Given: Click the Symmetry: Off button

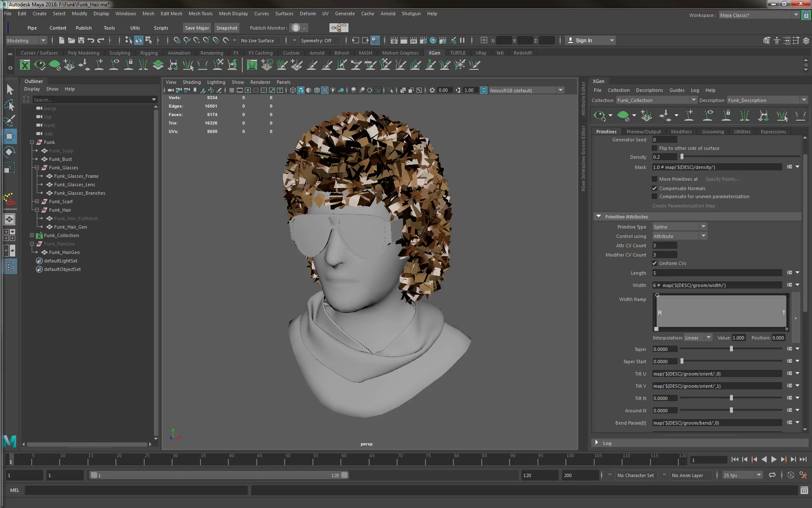Looking at the screenshot, I should point(319,41).
